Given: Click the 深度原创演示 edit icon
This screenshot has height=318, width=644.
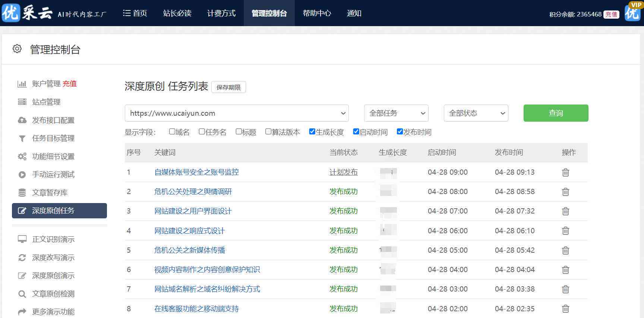Looking at the screenshot, I should pyautogui.click(x=22, y=275).
